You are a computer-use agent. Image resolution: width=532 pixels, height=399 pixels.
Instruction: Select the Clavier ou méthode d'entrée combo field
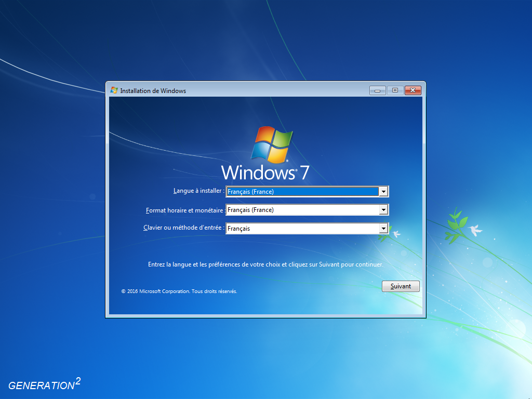pos(307,229)
